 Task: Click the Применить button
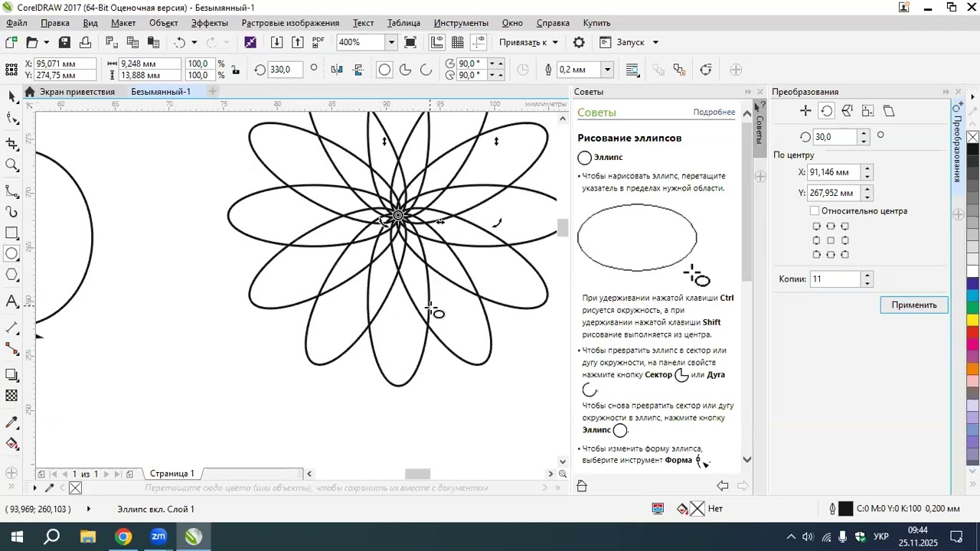click(x=913, y=305)
